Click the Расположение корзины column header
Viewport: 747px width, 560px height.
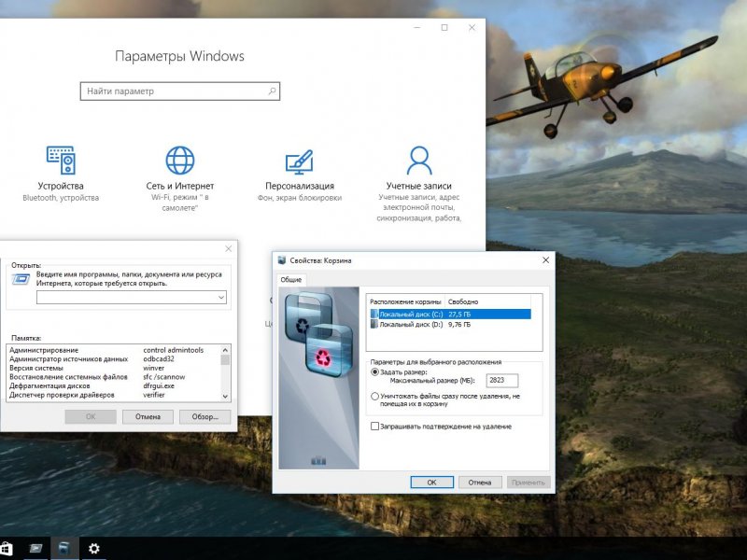coord(405,301)
